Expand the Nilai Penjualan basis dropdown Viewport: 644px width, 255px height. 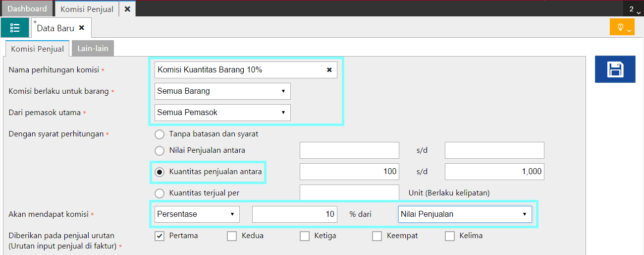coord(465,214)
